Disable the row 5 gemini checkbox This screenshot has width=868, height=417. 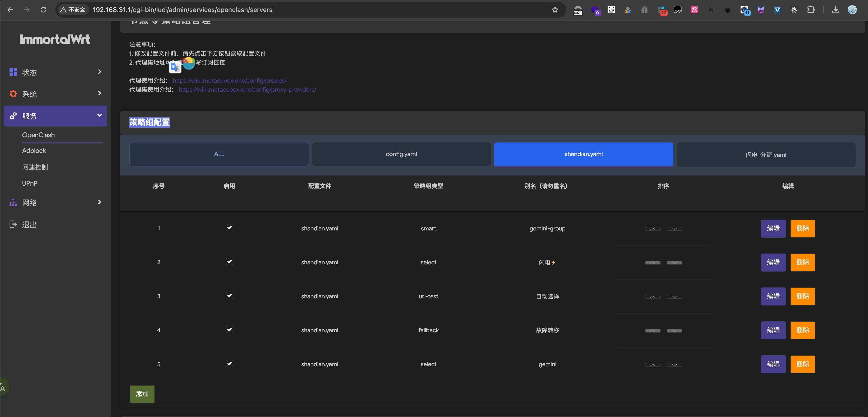click(x=229, y=364)
